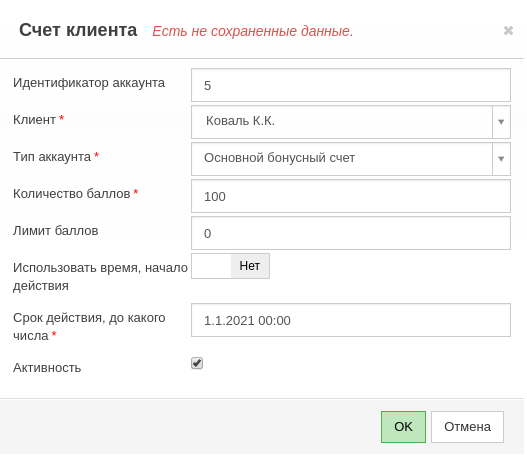Click the Счет клиента dialog title
The height and width of the screenshot is (455, 527).
point(78,30)
